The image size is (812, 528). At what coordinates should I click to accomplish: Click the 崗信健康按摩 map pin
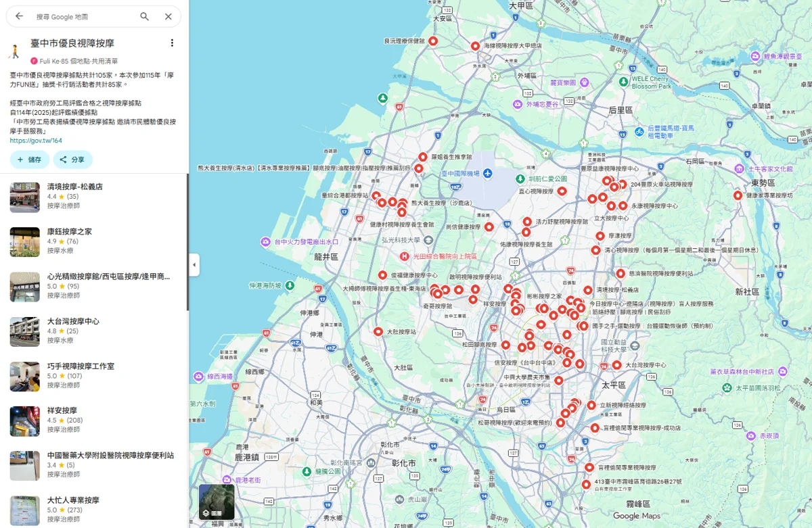point(489,227)
